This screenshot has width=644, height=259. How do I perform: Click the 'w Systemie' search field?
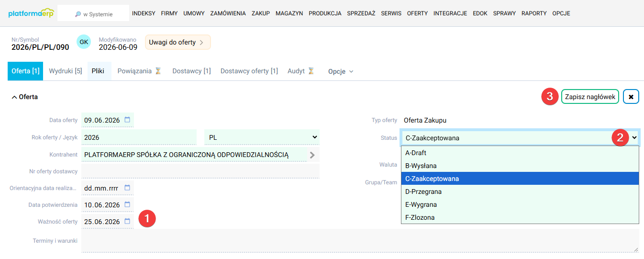click(93, 14)
